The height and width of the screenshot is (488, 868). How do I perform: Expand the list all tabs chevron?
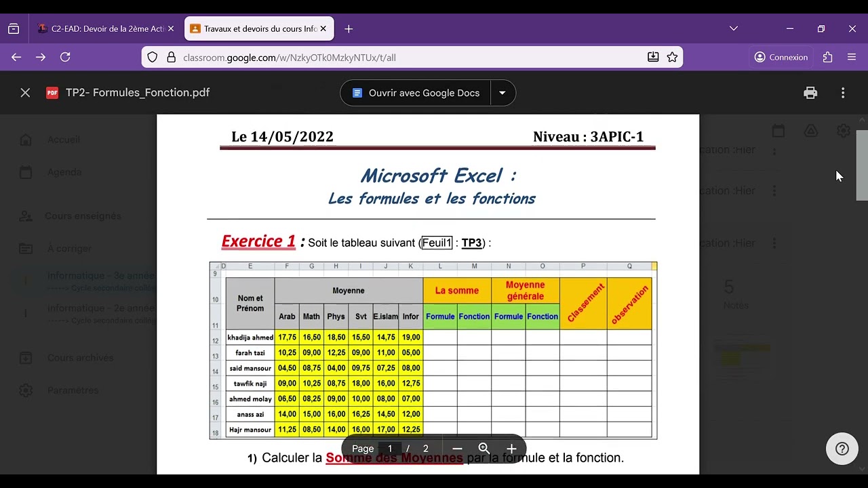click(734, 28)
